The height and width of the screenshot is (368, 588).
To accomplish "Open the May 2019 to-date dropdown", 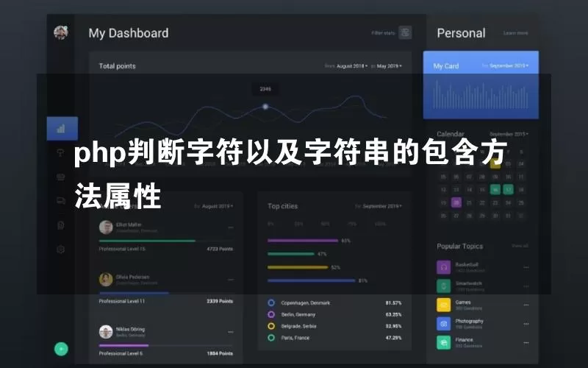I will coord(390,66).
